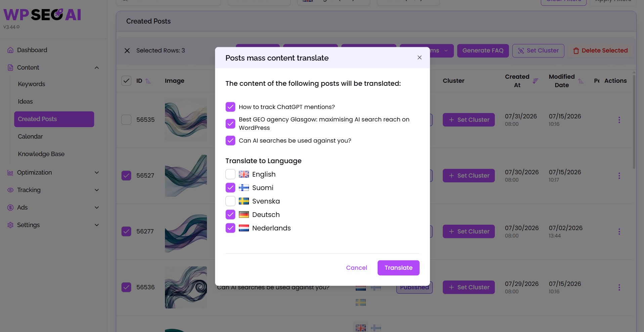This screenshot has height=332, width=644.
Task: Close the mass content translate dialog
Action: [x=419, y=58]
